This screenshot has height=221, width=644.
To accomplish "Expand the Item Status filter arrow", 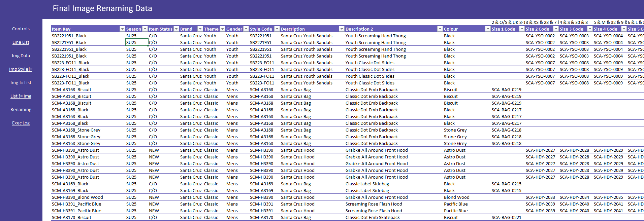I will [176, 29].
